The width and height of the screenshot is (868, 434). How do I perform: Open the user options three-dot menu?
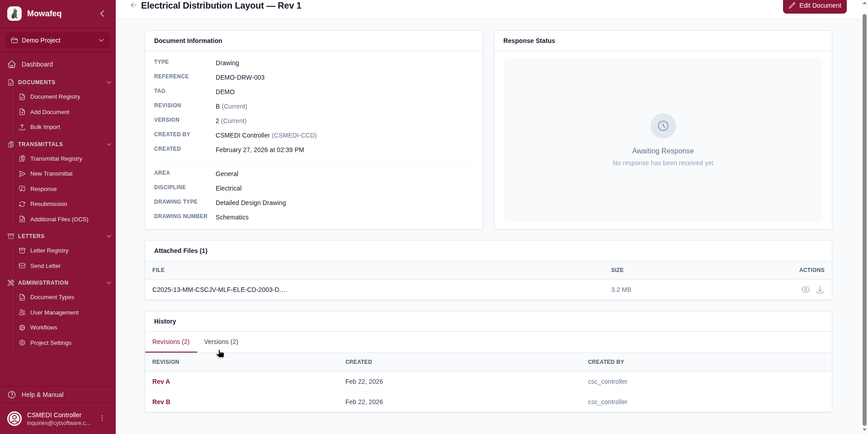click(x=102, y=418)
